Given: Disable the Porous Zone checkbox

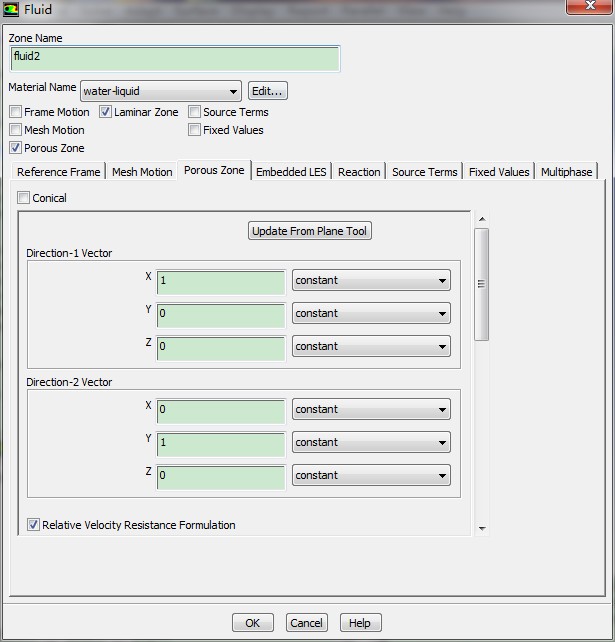Looking at the screenshot, I should click(16, 148).
